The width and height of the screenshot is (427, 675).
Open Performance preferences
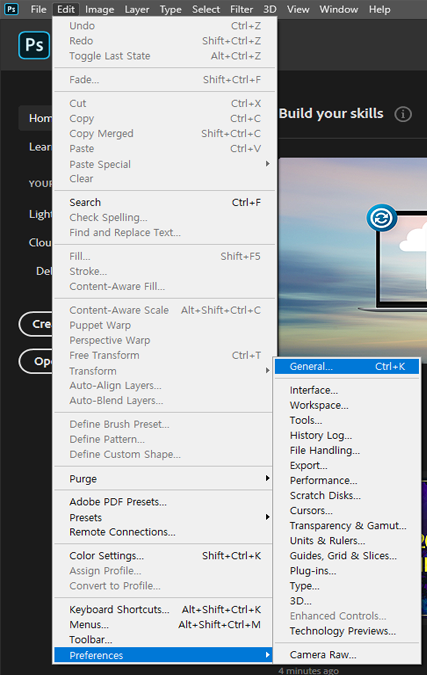tap(347, 480)
